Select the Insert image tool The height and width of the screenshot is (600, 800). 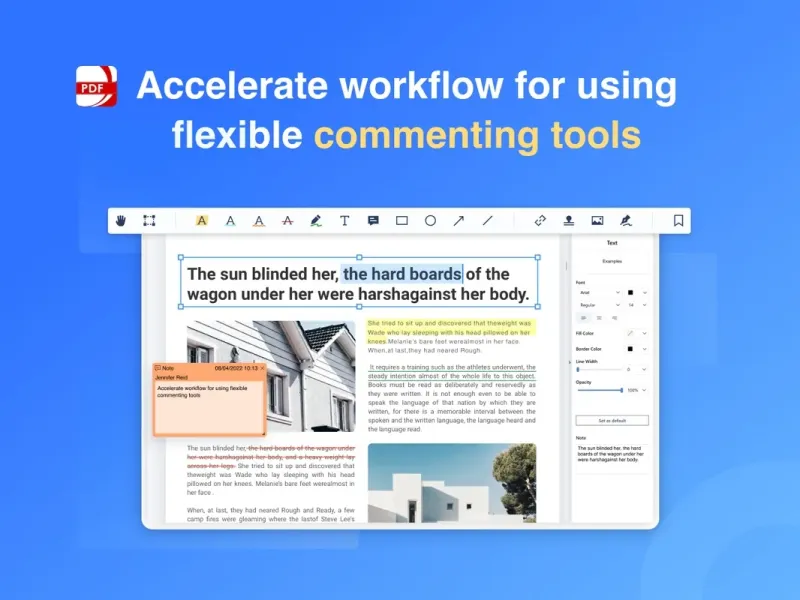tap(597, 220)
